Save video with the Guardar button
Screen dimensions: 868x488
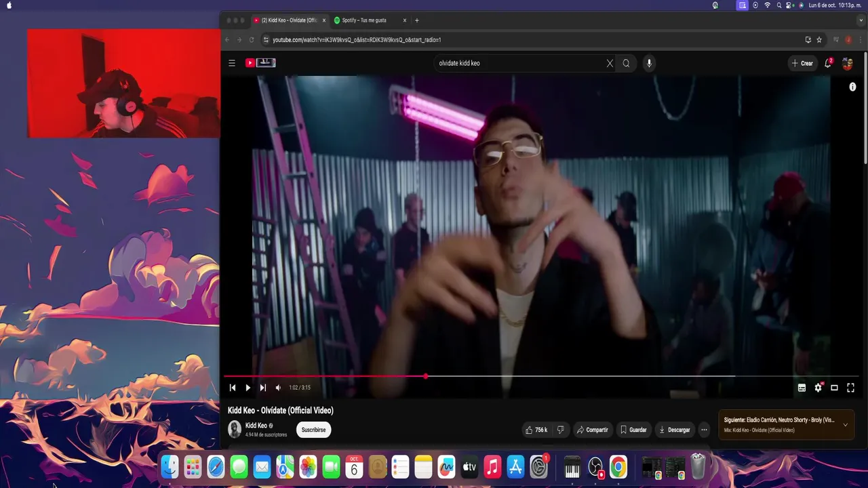point(633,430)
